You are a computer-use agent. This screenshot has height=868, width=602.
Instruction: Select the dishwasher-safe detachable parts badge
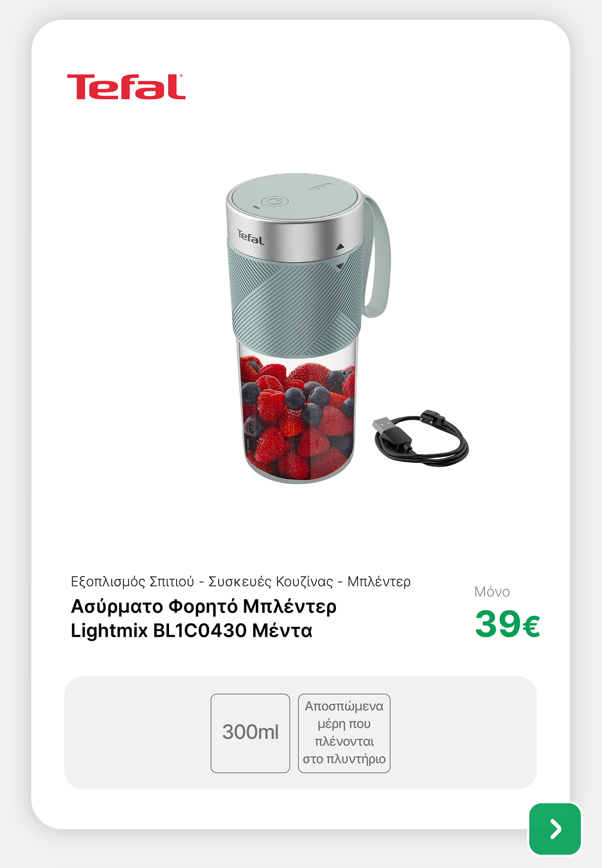tap(344, 733)
